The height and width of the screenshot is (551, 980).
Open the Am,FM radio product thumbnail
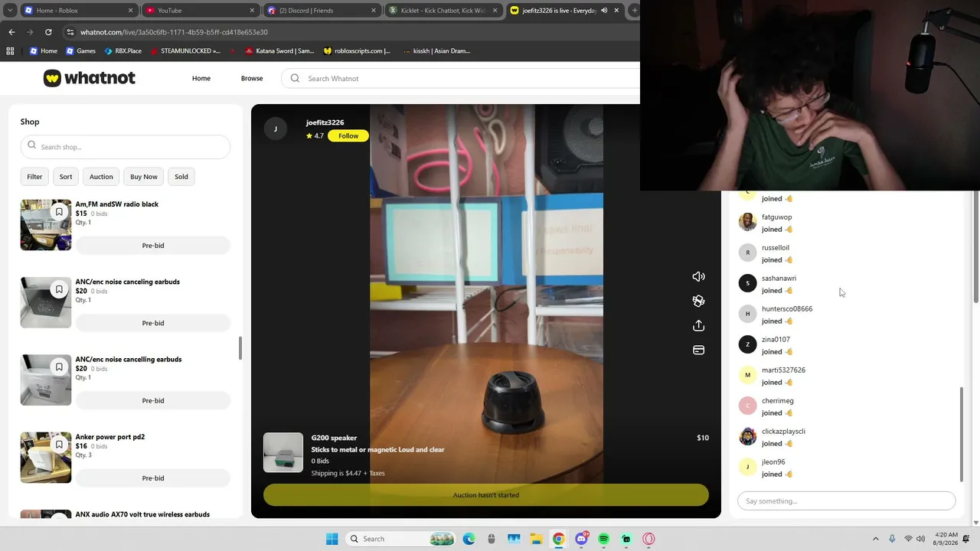point(46,225)
